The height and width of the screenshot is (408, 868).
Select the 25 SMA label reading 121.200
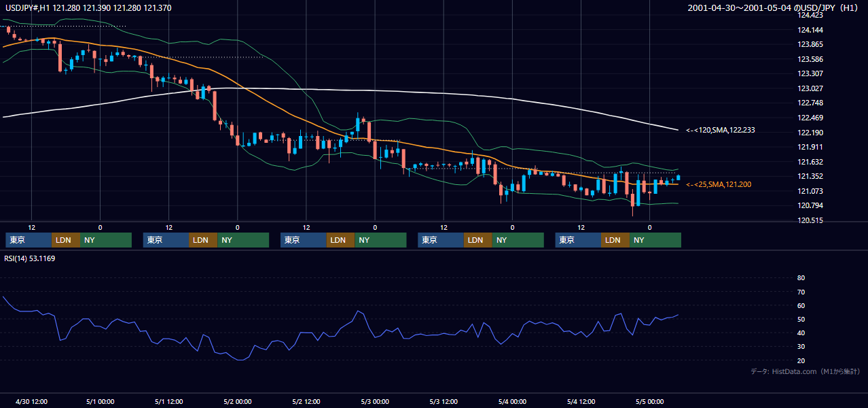(719, 184)
